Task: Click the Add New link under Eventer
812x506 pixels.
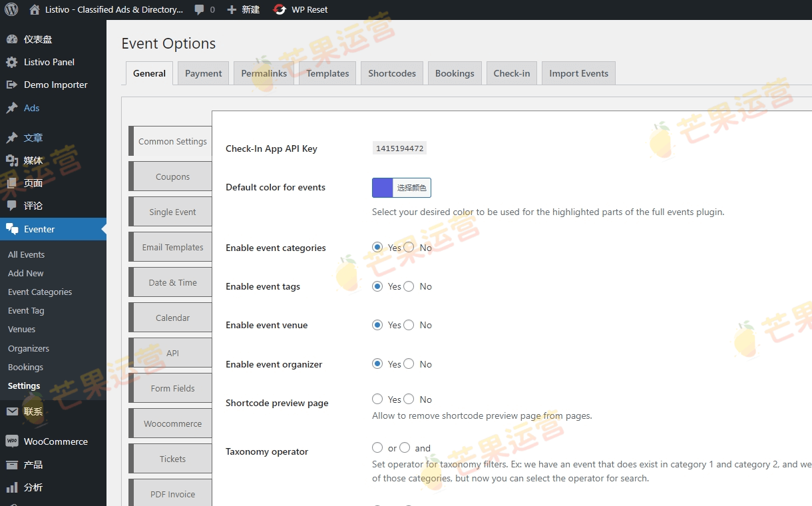Action: tap(25, 273)
